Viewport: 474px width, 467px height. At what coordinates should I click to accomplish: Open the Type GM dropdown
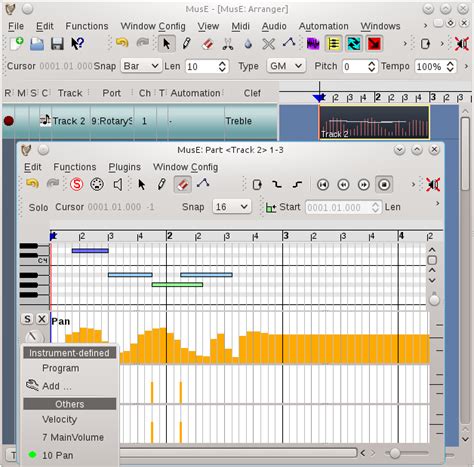pos(286,66)
